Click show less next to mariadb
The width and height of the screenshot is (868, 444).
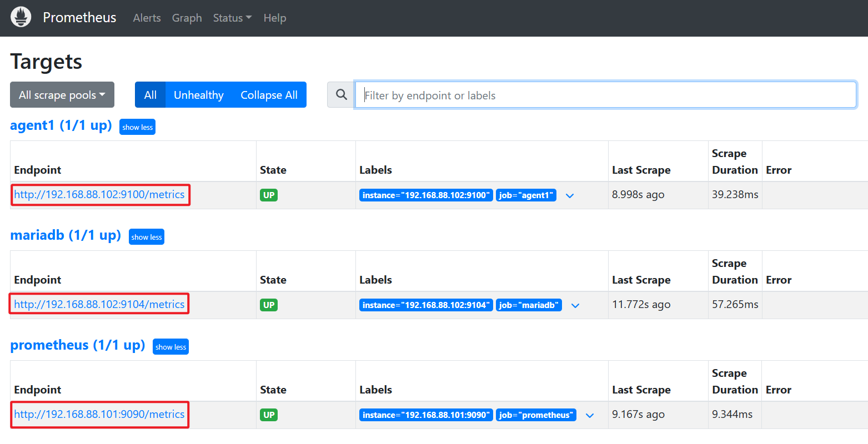[x=147, y=237]
